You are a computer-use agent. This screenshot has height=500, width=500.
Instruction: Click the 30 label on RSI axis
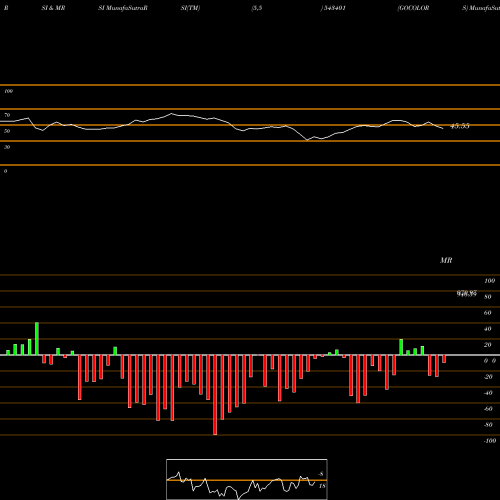[x=7, y=147]
